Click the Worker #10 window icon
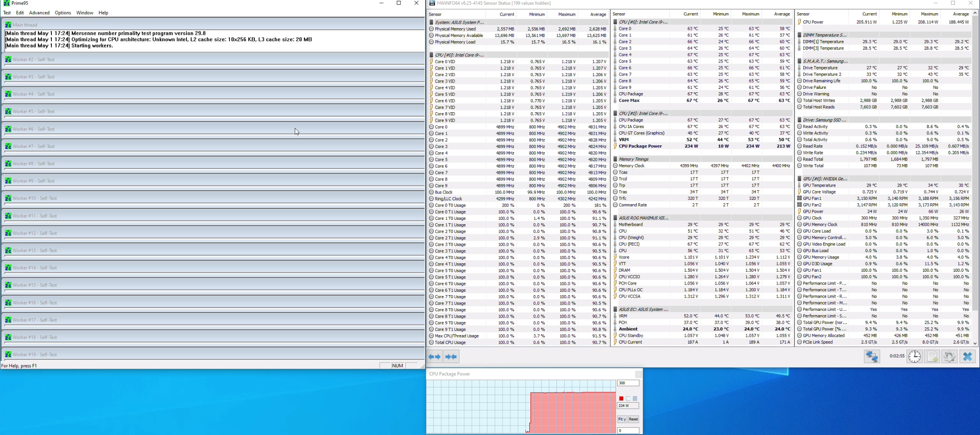This screenshot has height=435, width=980. [8, 198]
